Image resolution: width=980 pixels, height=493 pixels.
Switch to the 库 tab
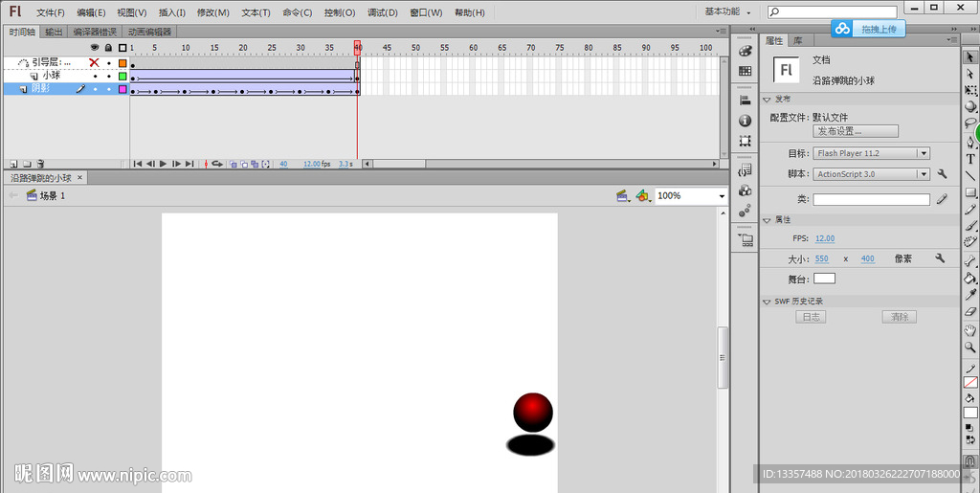[798, 40]
